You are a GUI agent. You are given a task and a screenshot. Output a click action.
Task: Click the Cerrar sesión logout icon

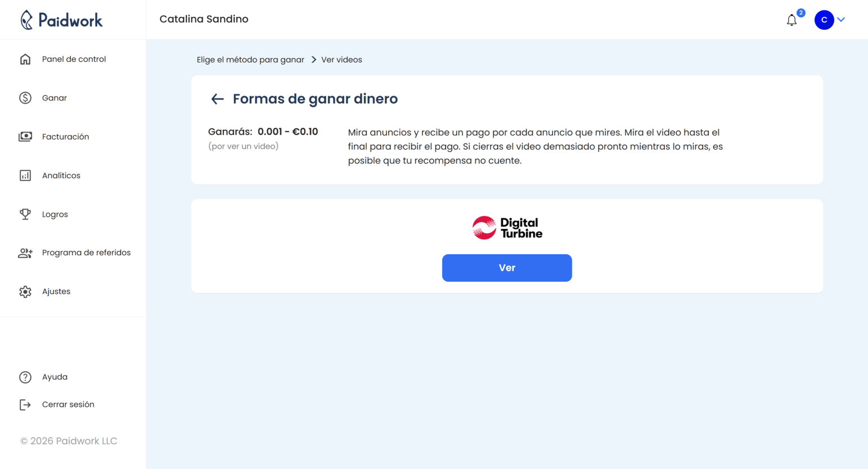[26, 404]
